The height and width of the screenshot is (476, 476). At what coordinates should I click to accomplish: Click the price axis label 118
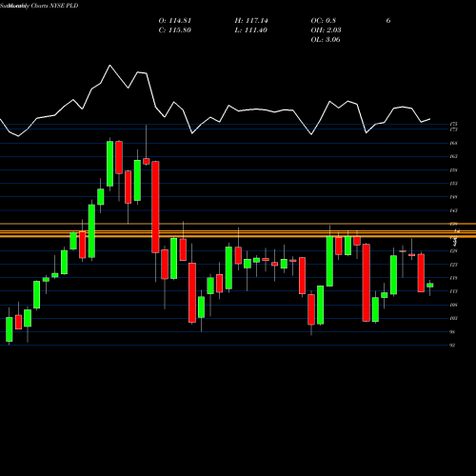point(453,278)
